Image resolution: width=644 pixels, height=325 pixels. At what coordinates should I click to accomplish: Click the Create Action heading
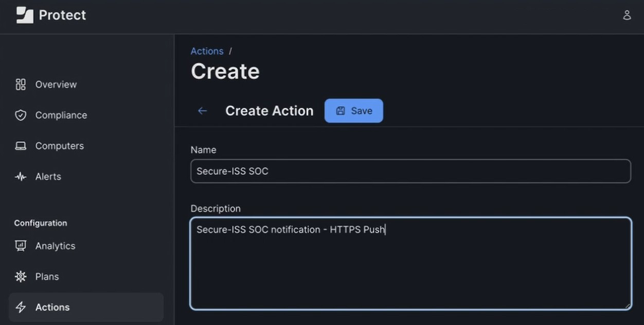click(270, 111)
